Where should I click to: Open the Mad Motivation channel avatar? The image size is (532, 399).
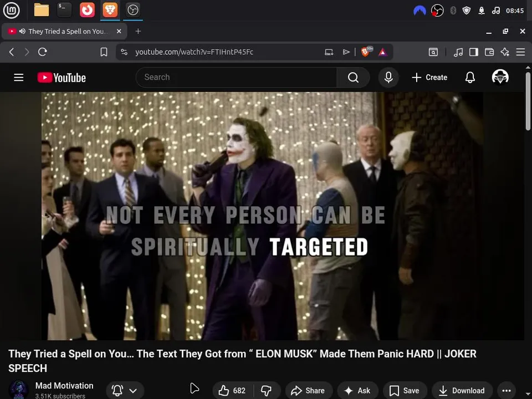pos(18,390)
